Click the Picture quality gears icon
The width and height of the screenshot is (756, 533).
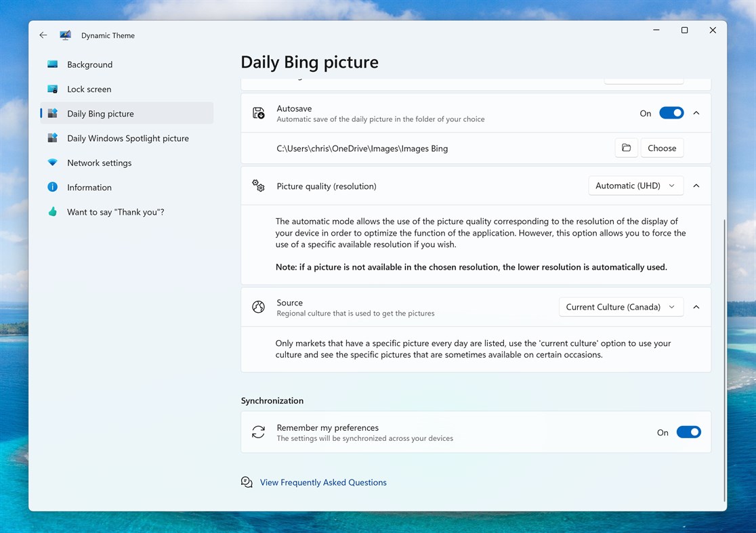tap(258, 186)
